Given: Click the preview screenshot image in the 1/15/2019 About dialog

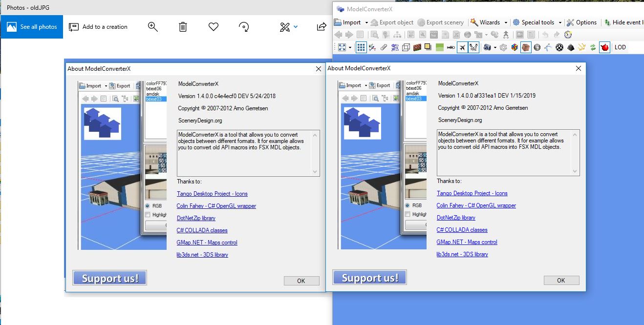Looking at the screenshot, I should [383, 165].
